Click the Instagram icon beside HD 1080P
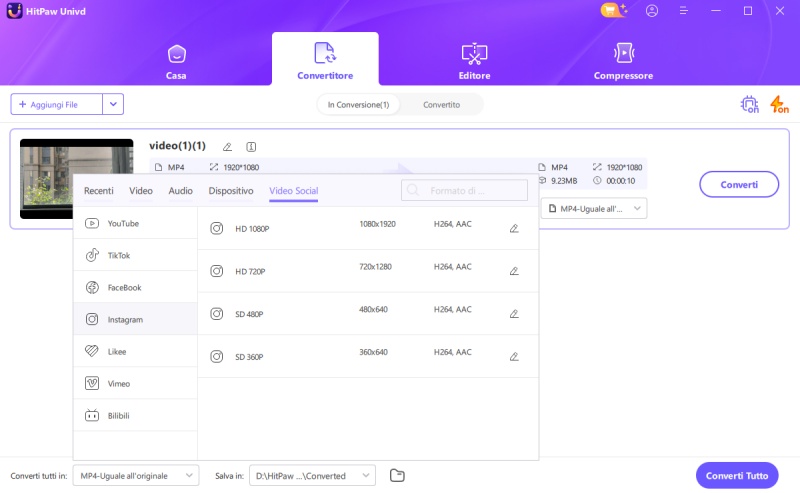The image size is (800, 493). 217,228
